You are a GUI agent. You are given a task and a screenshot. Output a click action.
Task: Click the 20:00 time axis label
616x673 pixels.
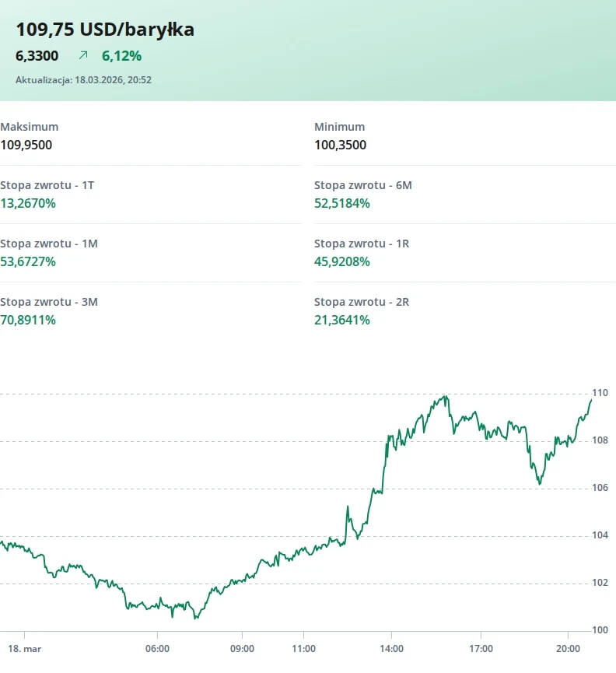[x=568, y=648]
